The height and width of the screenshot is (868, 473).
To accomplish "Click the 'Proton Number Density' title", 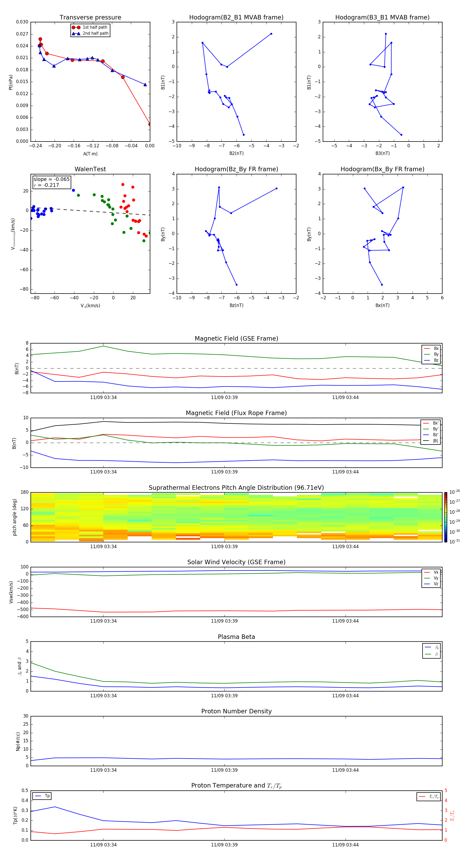I will (x=236, y=711).
